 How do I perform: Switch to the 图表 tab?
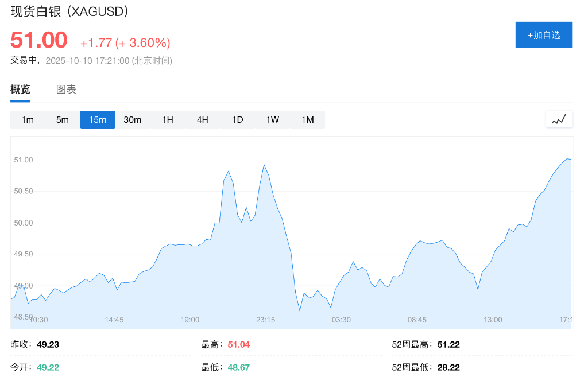[66, 90]
